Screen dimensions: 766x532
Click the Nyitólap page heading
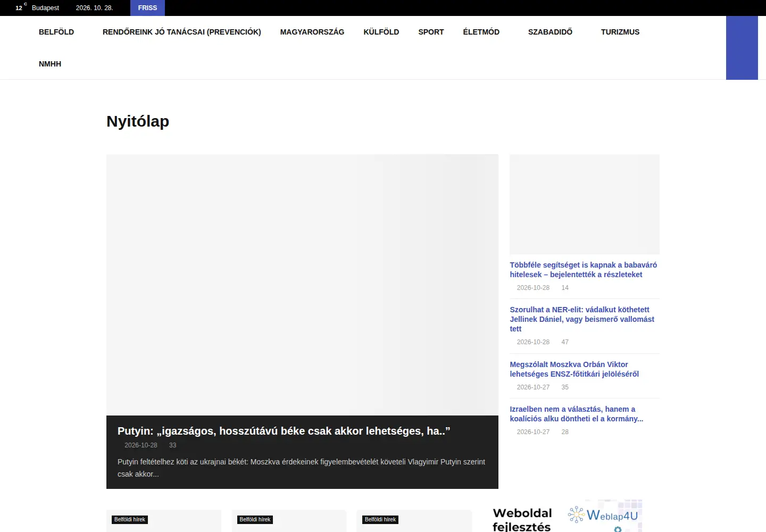pos(138,121)
